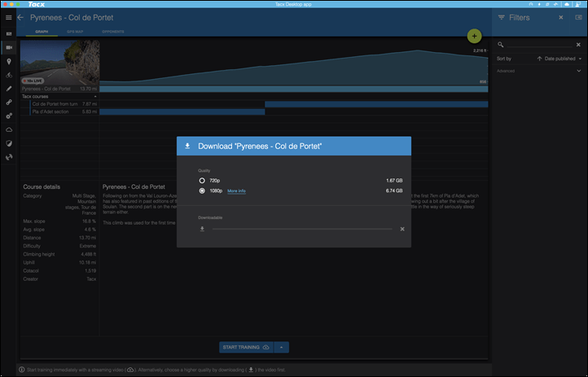Cancel the download with the X in dialog
This screenshot has width=588, height=377.
[402, 229]
